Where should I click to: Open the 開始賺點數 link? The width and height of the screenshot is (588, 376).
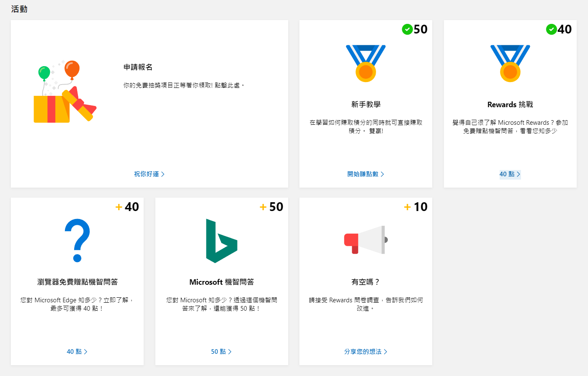[x=366, y=174]
